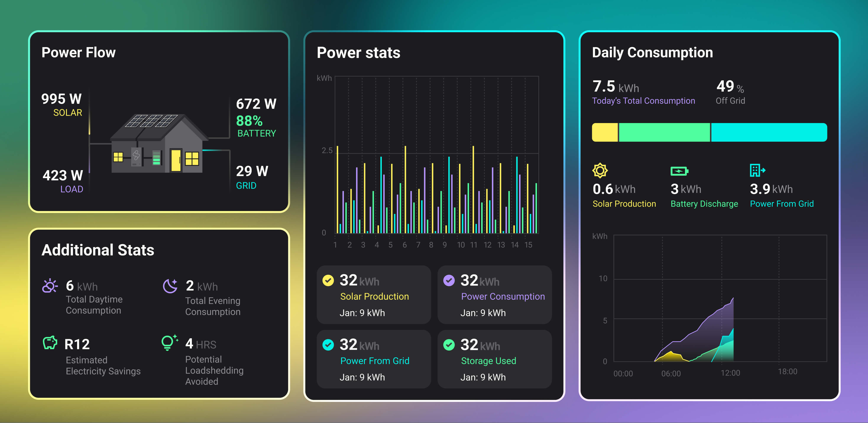Click the building icon above Power From Grid 3.9 kWh
868x423 pixels.
pyautogui.click(x=756, y=171)
